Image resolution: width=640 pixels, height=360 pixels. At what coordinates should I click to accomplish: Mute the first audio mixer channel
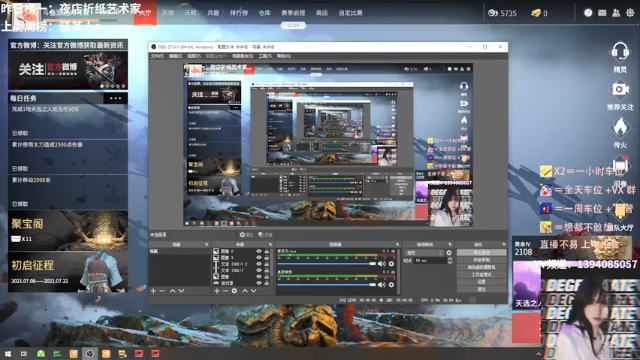[382, 264]
